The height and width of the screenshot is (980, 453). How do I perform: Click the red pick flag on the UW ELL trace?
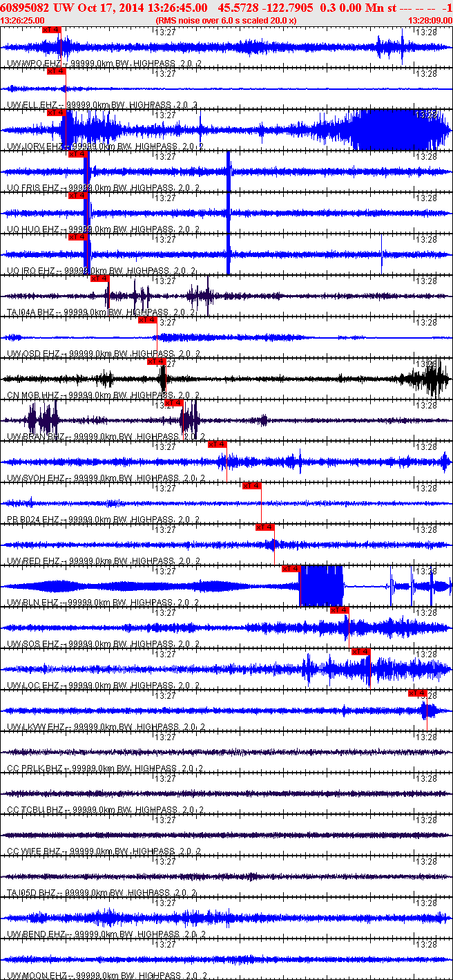(x=56, y=71)
